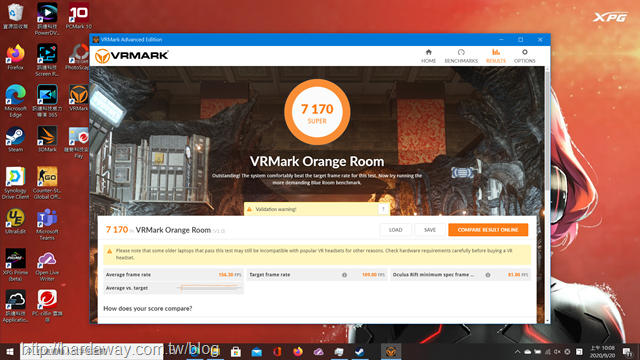Viewport: 640px width, 360px height.
Task: Click the Average frame rate 156.30 FPS value
Action: (229, 275)
